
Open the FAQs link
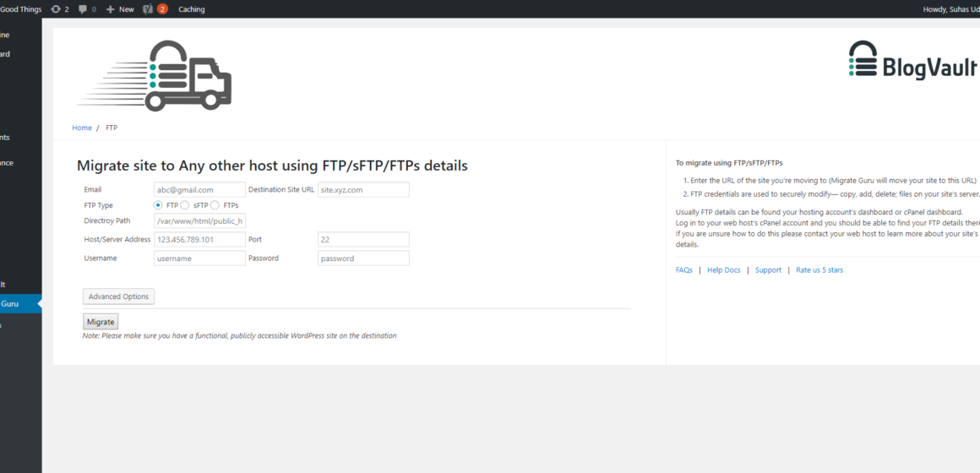683,270
